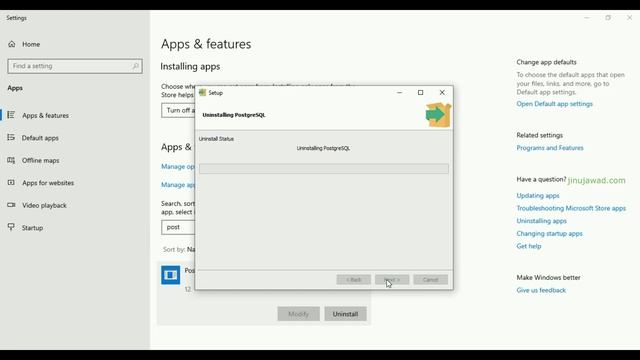The width and height of the screenshot is (640, 360).
Task: Click the Video playback icon
Action: point(11,205)
